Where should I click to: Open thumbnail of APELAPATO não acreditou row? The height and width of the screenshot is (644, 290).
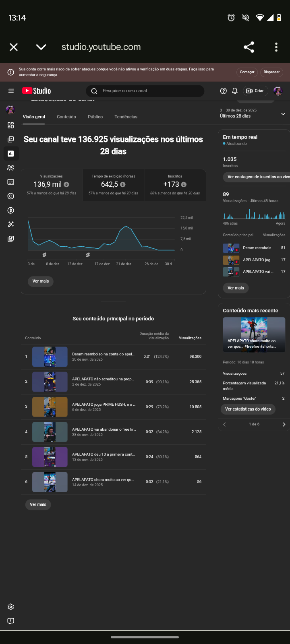[x=50, y=382]
